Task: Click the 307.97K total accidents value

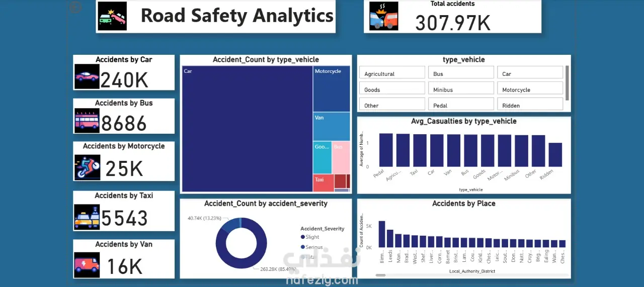Action: click(453, 23)
